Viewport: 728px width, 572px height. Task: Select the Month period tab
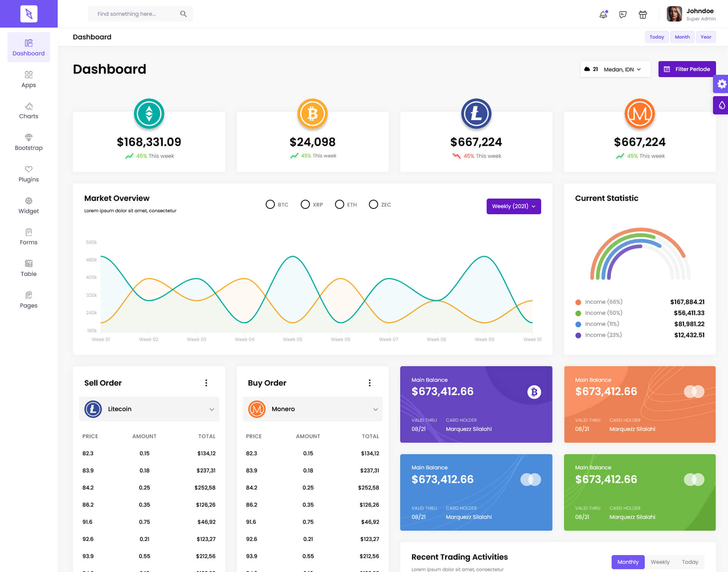[x=682, y=37]
